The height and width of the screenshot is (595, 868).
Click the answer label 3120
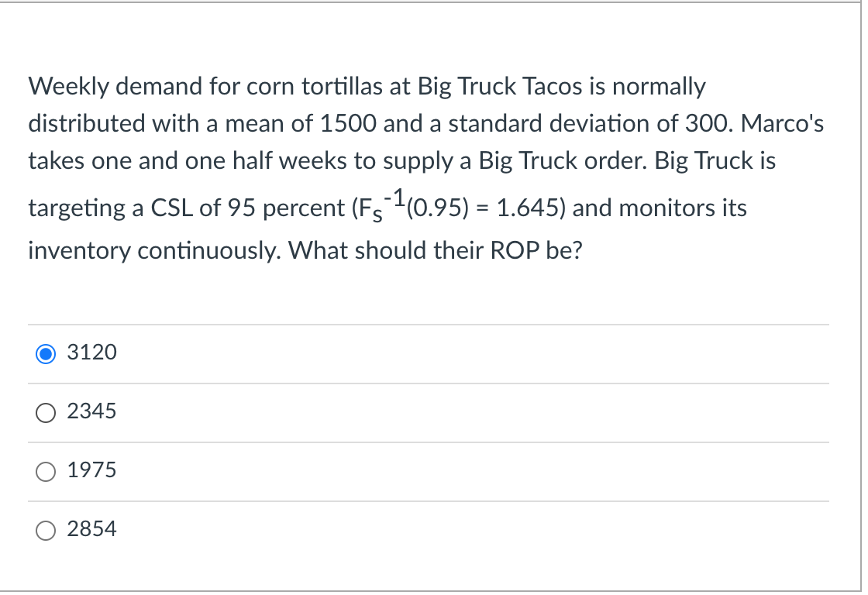[91, 352]
